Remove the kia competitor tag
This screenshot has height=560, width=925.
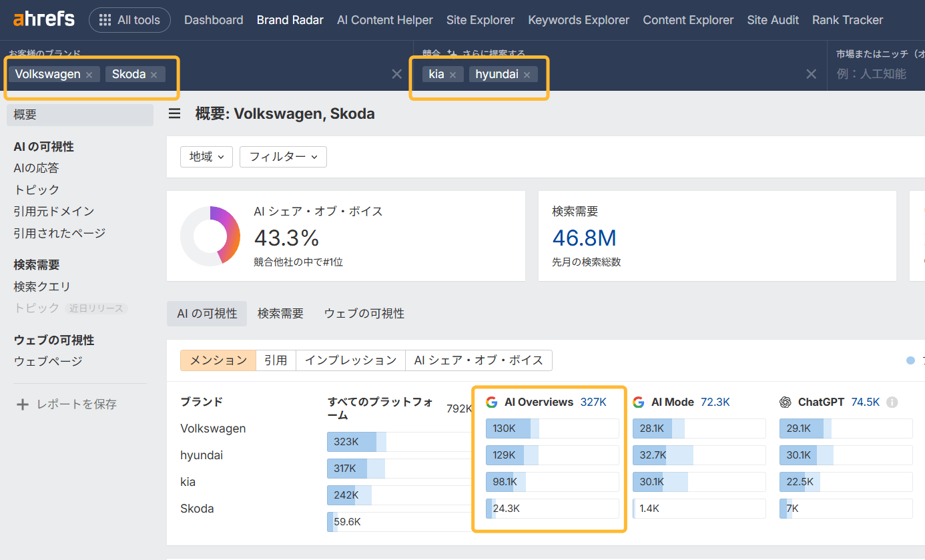(453, 74)
